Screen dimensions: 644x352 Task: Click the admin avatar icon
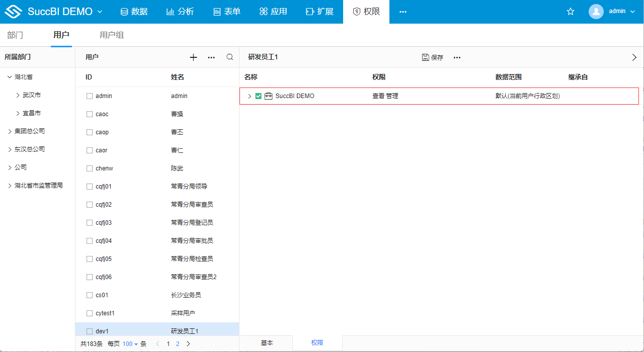coord(596,12)
